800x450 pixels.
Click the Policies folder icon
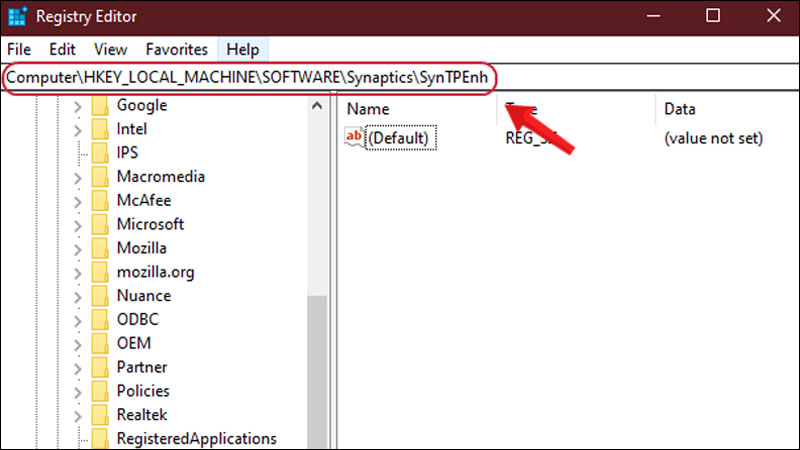click(x=100, y=391)
